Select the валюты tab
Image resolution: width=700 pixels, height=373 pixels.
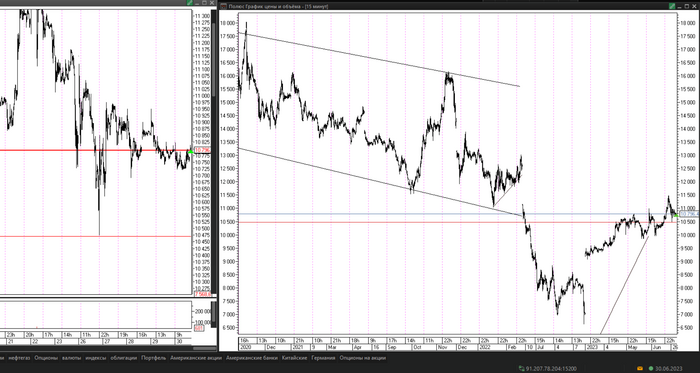71,358
